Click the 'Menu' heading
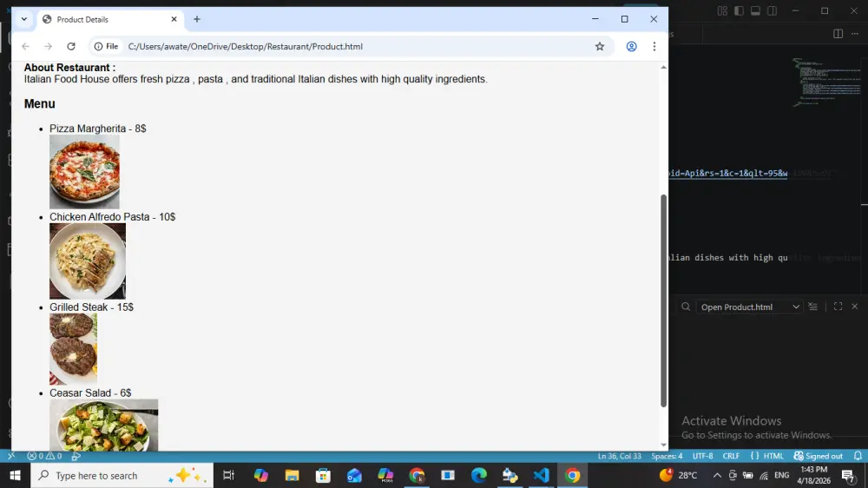The height and width of the screenshot is (488, 868). pos(39,104)
